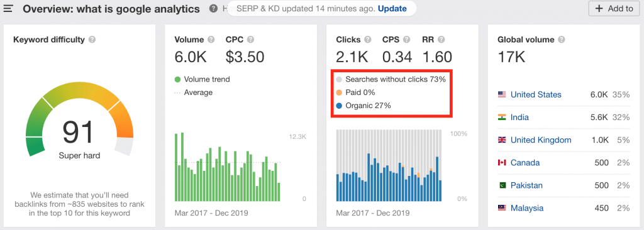Click the Global volume value 17K

click(x=511, y=57)
